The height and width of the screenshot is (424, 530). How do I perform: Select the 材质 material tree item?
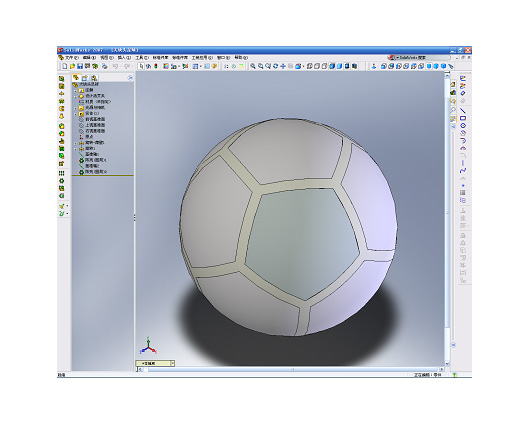pos(95,101)
